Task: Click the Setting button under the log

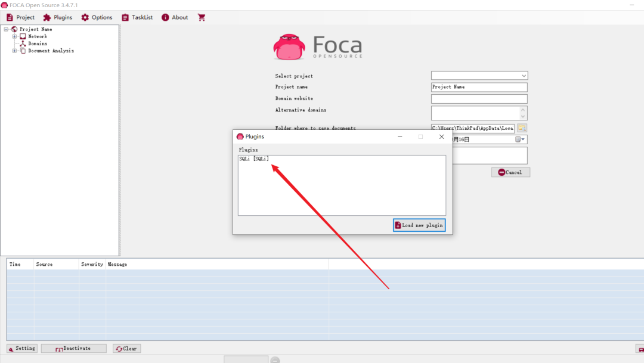Action: tap(22, 349)
